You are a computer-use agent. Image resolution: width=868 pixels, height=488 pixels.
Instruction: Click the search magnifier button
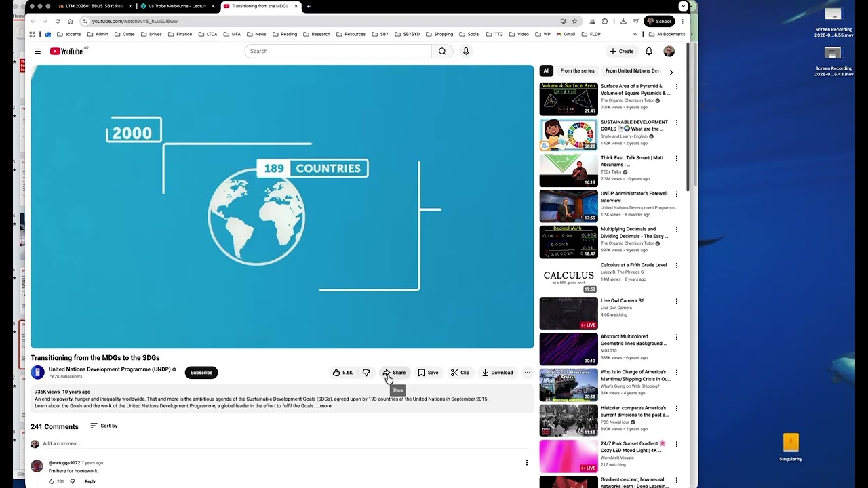(442, 51)
